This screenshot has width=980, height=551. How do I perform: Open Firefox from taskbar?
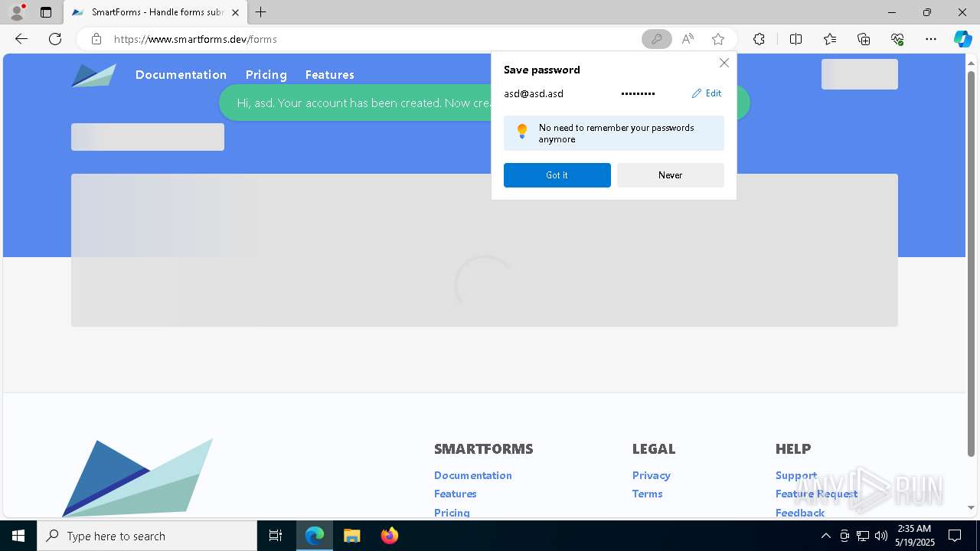coord(389,536)
